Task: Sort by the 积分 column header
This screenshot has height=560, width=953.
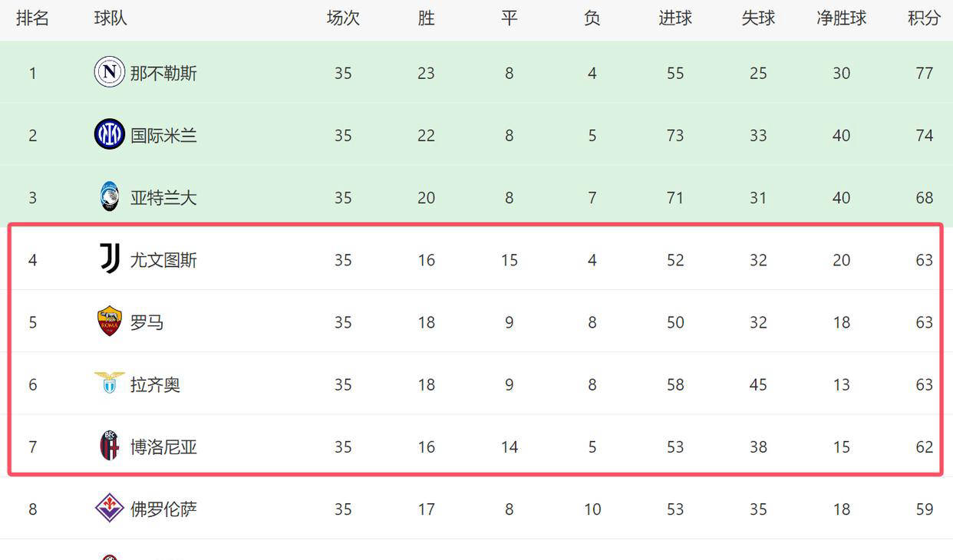Action: [924, 18]
